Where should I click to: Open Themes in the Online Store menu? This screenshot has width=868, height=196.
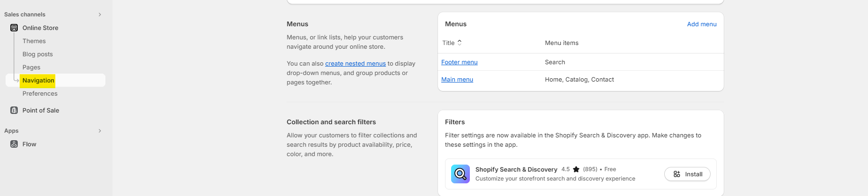point(34,41)
